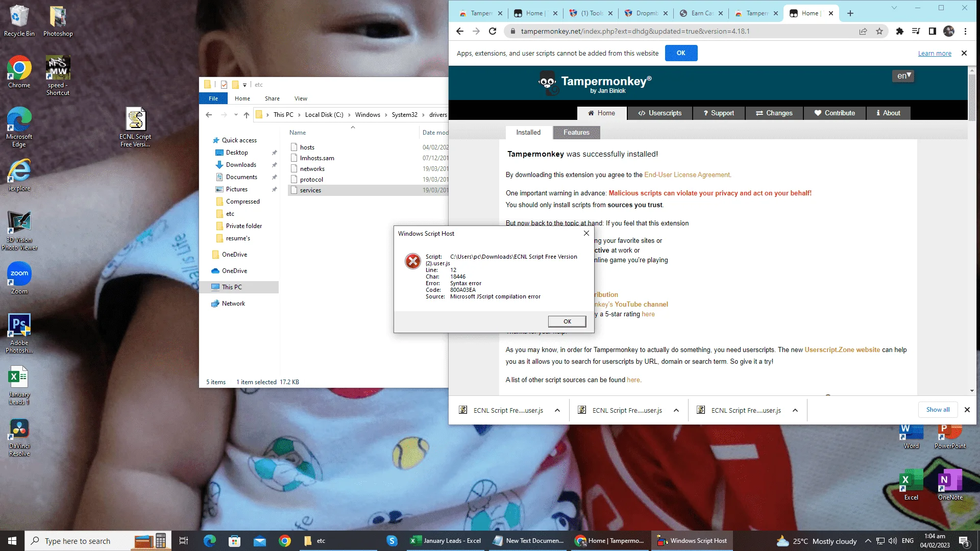
Task: Open Downloads in Quick access
Action: click(x=241, y=165)
